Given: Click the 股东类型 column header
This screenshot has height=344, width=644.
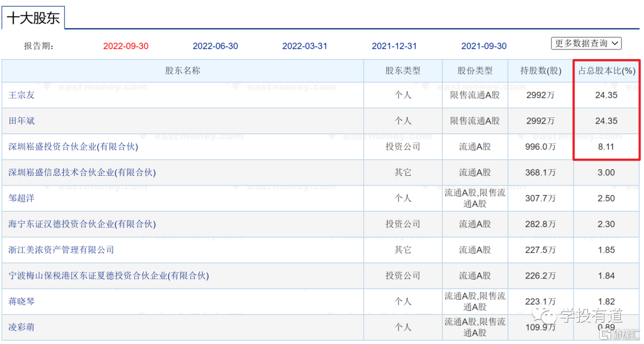Looking at the screenshot, I should (403, 70).
